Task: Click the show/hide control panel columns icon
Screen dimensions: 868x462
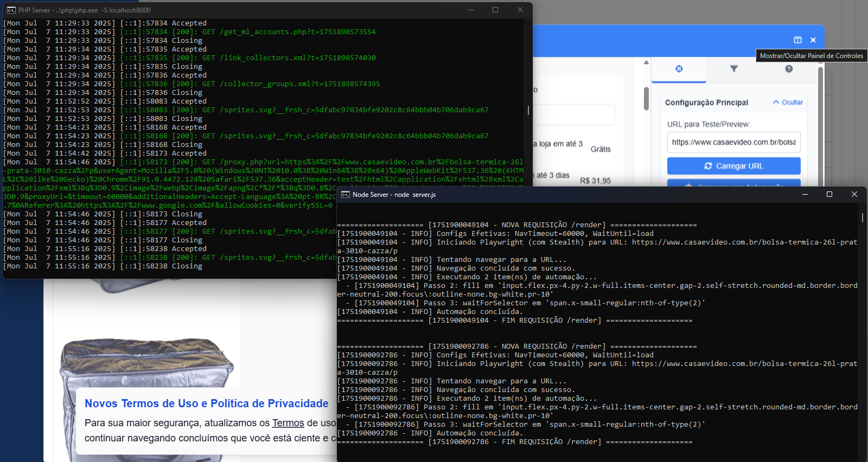Action: pyautogui.click(x=797, y=40)
